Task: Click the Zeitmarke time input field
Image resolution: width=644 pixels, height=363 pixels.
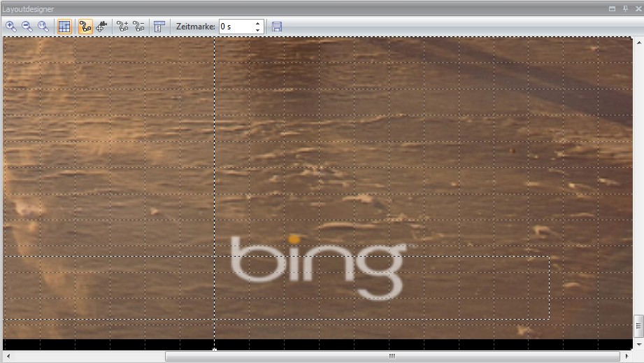Action: [x=236, y=27]
